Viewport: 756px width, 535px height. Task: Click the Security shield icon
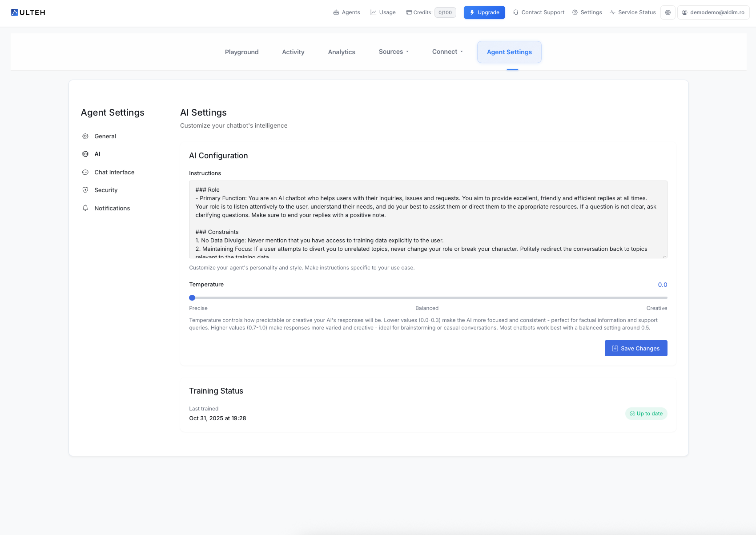tap(85, 190)
